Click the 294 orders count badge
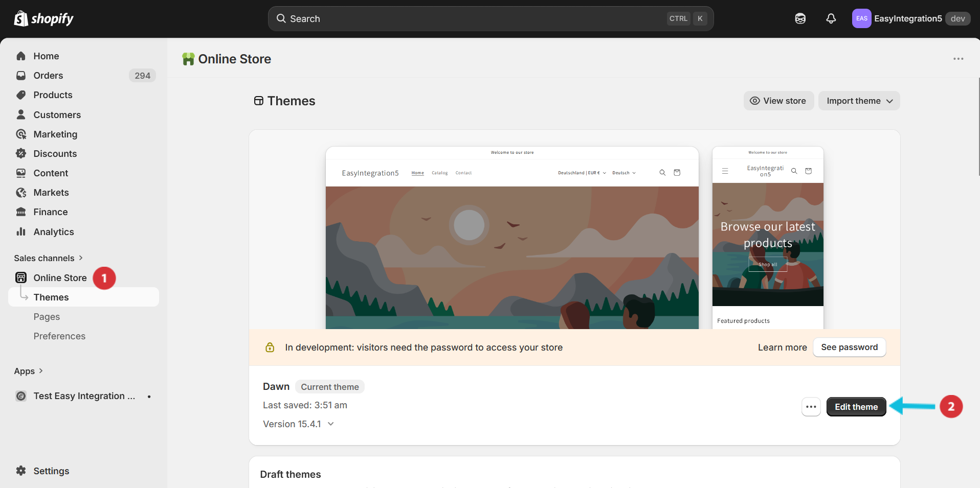980x488 pixels. 142,76
